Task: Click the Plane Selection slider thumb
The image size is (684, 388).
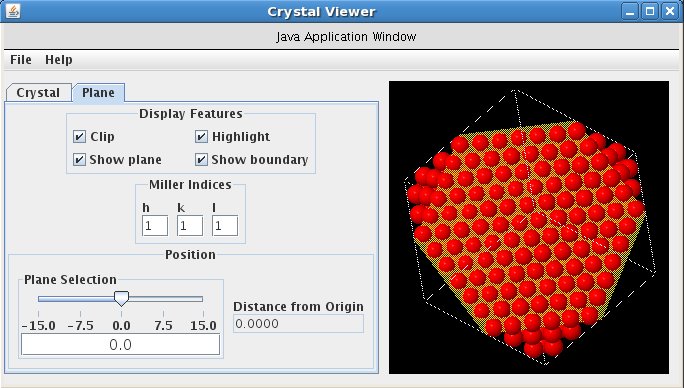Action: click(121, 299)
